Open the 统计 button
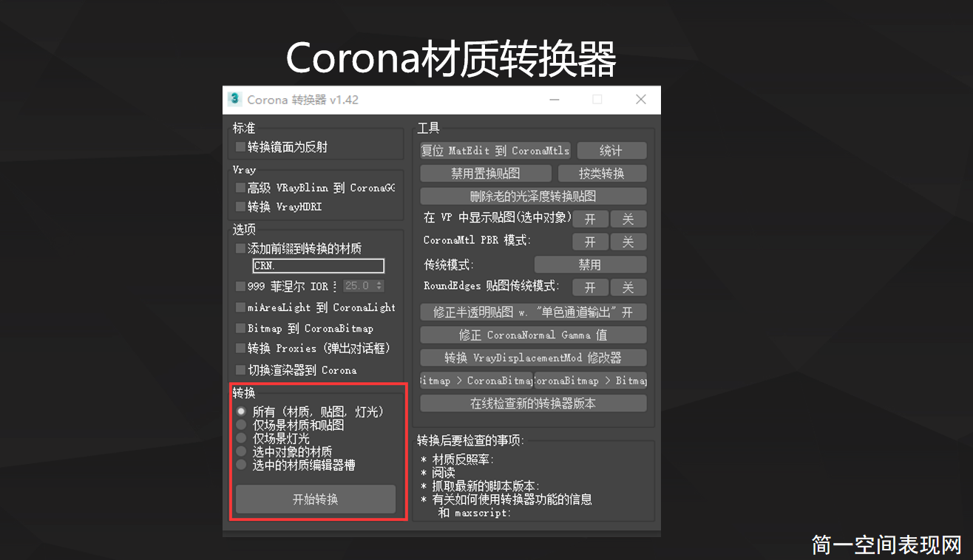 click(x=611, y=151)
